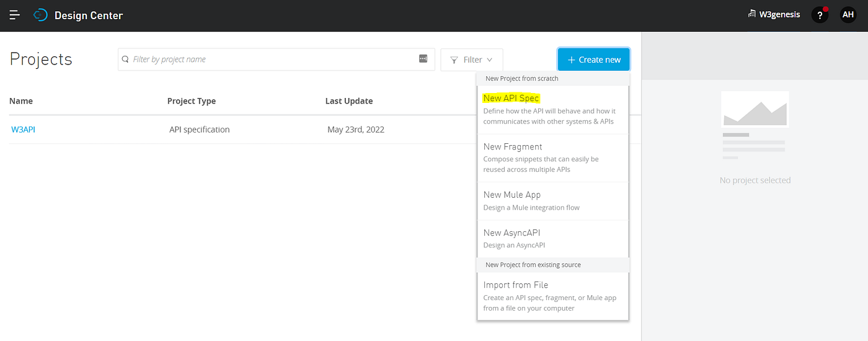Click the Create new button
Image resolution: width=868 pixels, height=341 pixels.
[x=594, y=60]
